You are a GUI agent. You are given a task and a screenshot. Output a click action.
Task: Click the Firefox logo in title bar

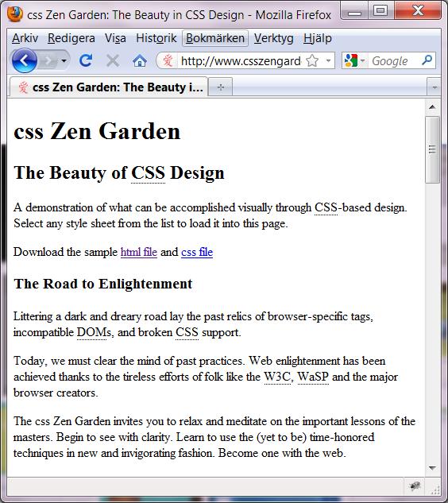click(15, 14)
